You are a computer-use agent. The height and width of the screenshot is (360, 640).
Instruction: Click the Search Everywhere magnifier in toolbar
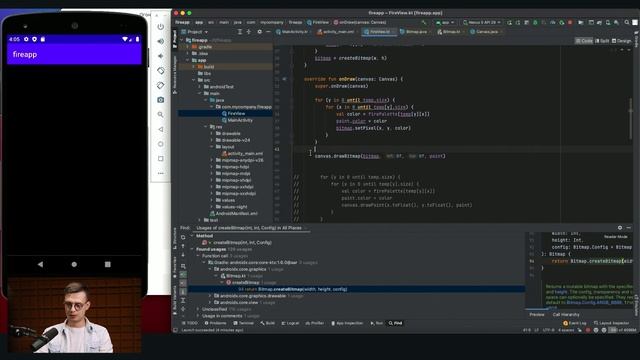[x=627, y=22]
